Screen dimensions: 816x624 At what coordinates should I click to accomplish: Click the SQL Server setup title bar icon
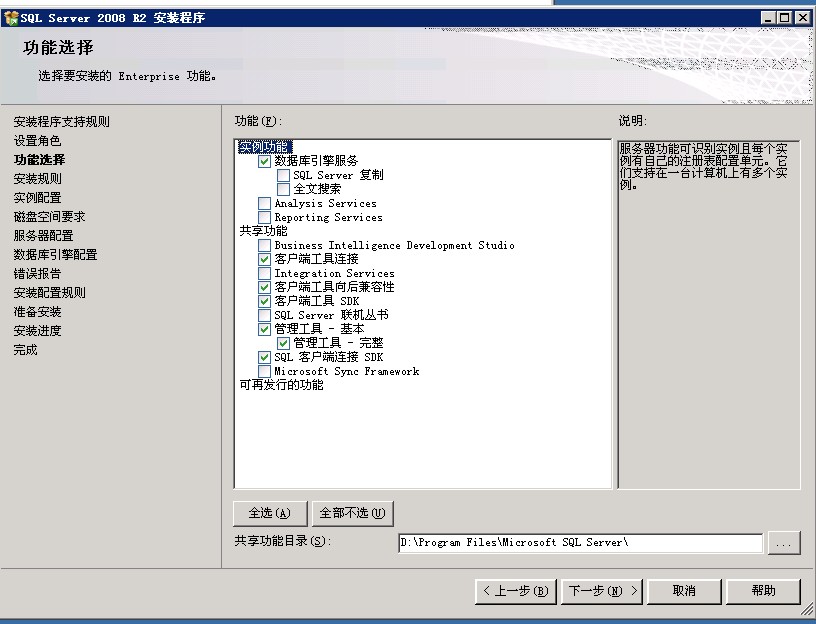pyautogui.click(x=10, y=18)
